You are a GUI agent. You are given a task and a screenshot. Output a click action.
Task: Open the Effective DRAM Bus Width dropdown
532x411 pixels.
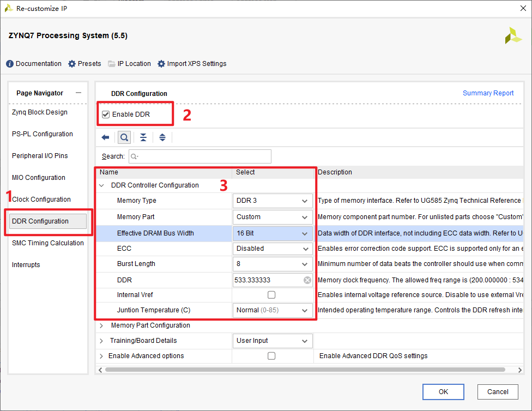coord(273,233)
